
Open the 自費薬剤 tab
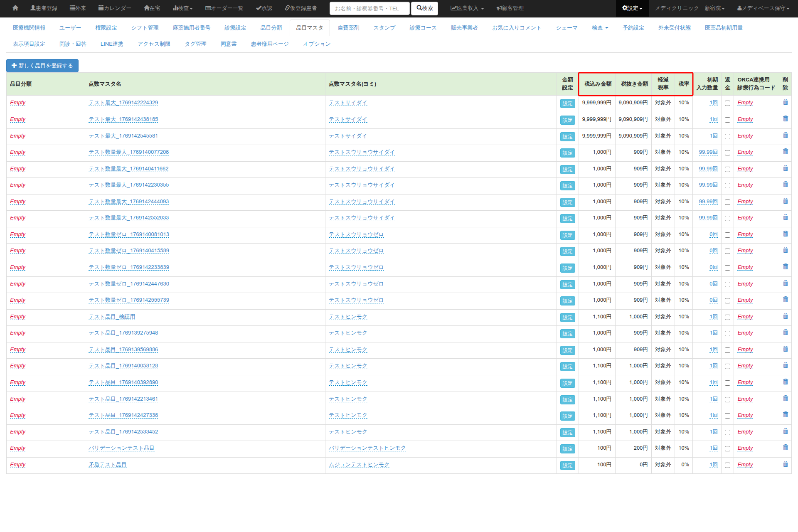[x=348, y=28]
